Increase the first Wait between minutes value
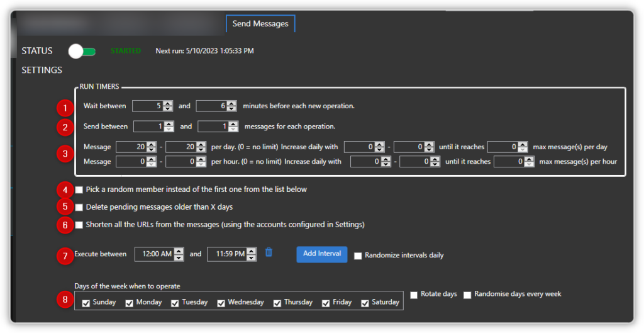 click(167, 103)
